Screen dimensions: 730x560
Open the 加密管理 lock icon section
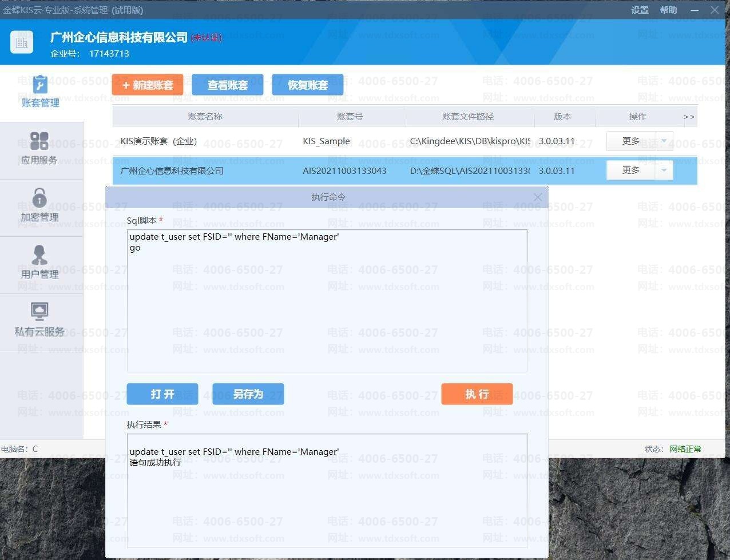pos(39,198)
